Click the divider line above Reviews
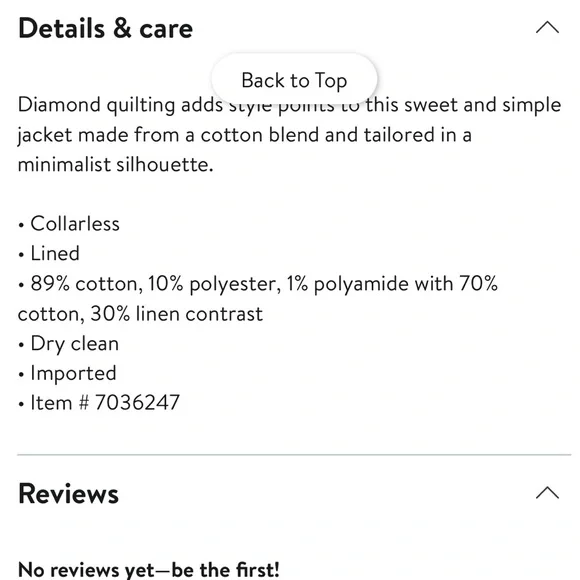This screenshot has height=580, width=580. [294, 454]
